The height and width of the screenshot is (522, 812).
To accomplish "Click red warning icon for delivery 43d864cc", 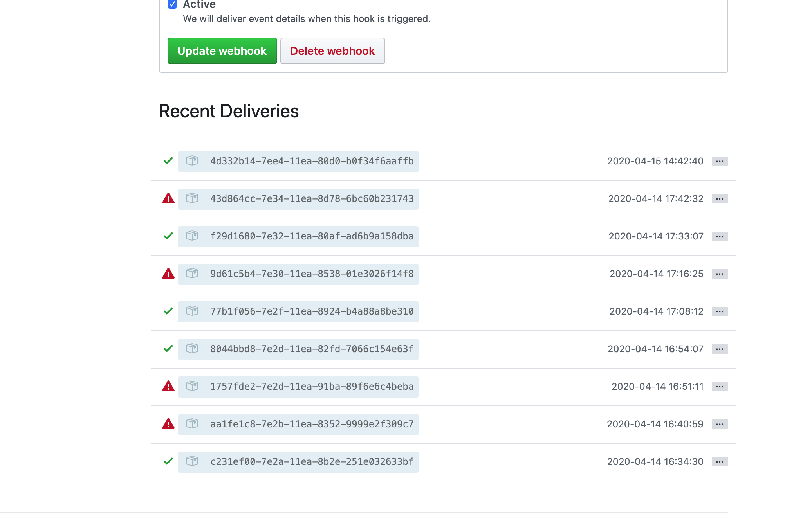I will tap(168, 199).
